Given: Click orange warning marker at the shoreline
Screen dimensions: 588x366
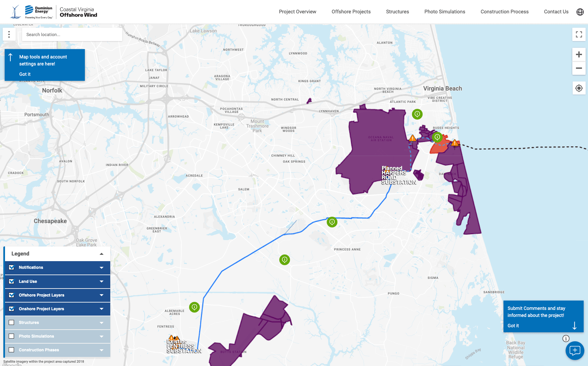Looking at the screenshot, I should click(x=455, y=143).
